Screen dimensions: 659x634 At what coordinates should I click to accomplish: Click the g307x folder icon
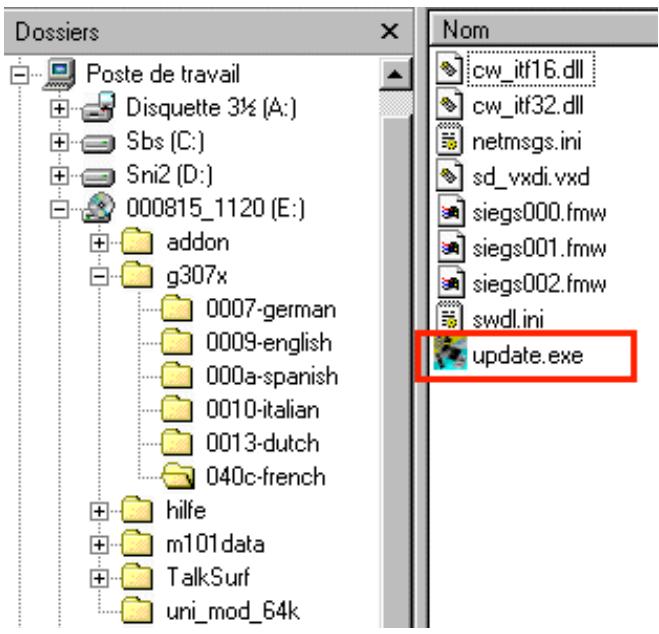point(137,275)
